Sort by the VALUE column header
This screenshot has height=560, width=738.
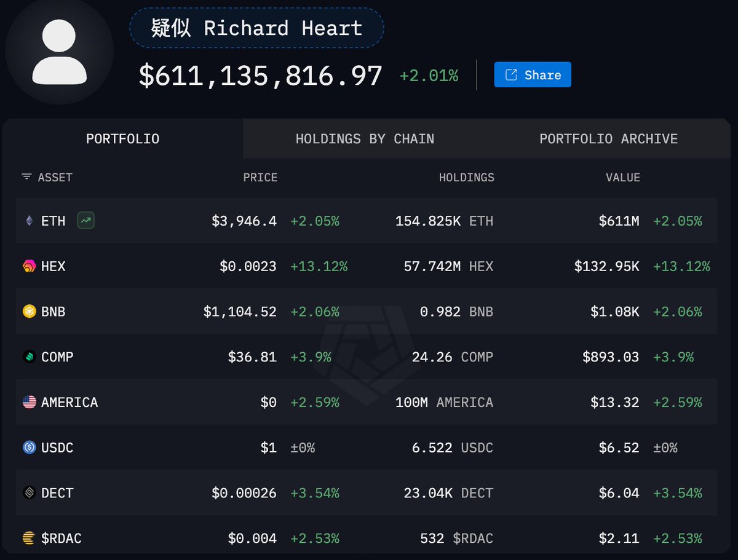tap(622, 178)
